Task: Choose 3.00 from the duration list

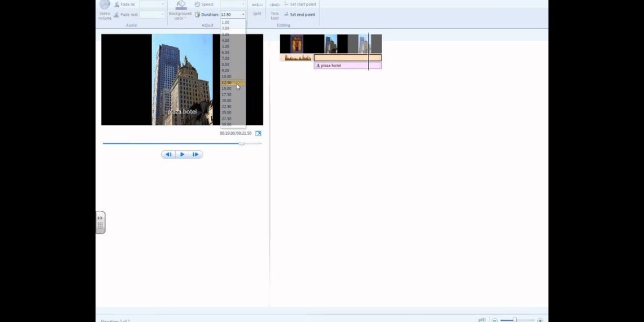Action: [x=233, y=34]
